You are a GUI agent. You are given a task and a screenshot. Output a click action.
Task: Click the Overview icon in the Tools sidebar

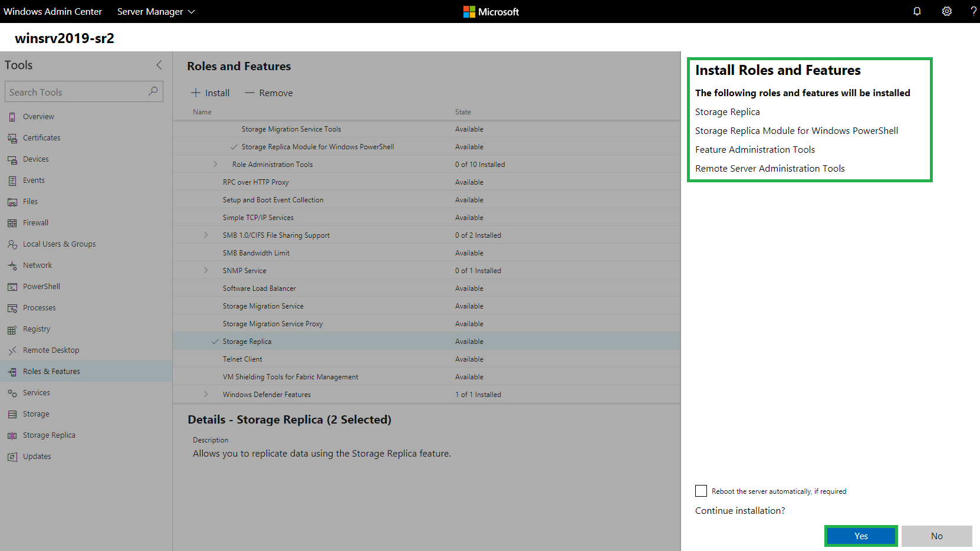pos(12,117)
